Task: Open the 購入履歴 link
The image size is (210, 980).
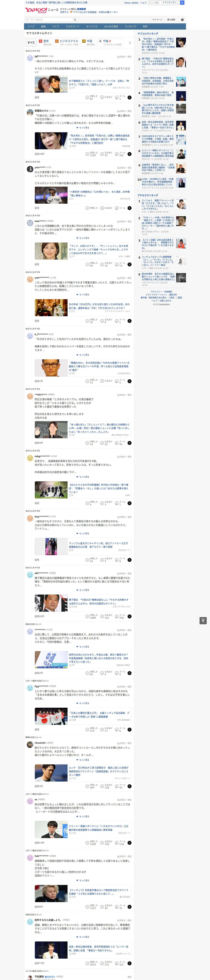Action: click(171, 20)
